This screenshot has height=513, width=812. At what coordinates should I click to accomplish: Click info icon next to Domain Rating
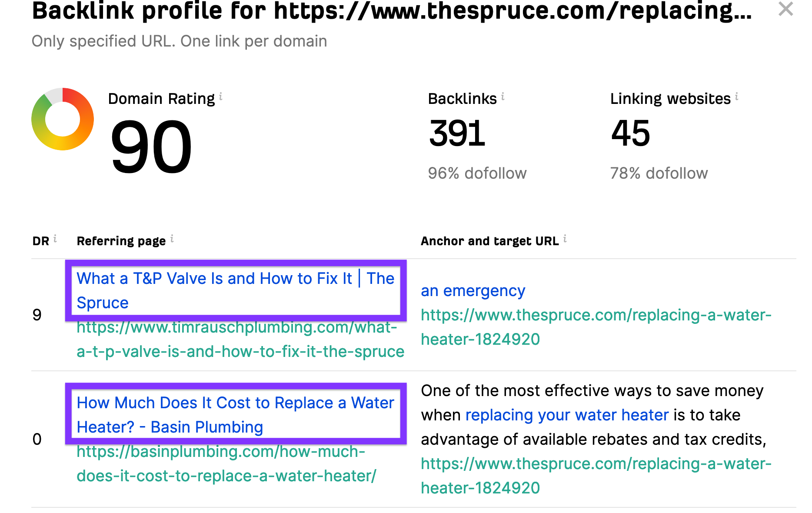coord(221,97)
